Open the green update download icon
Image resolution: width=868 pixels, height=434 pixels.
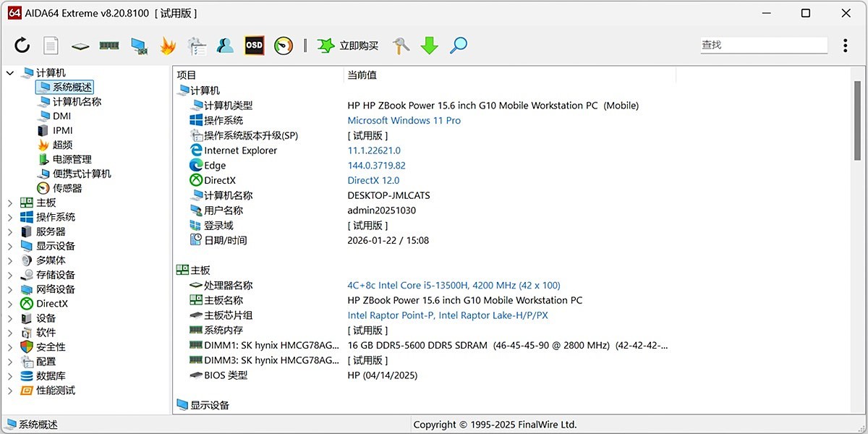click(429, 45)
